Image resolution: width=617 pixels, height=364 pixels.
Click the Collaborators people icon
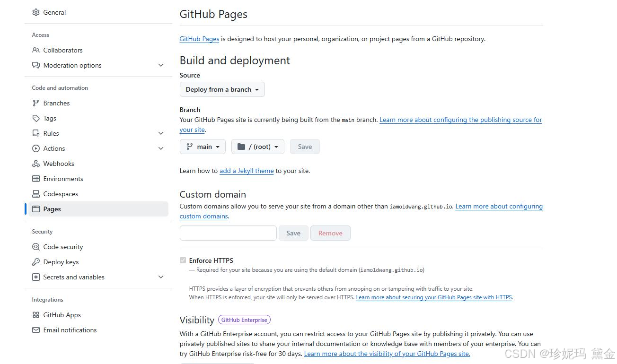pyautogui.click(x=36, y=50)
